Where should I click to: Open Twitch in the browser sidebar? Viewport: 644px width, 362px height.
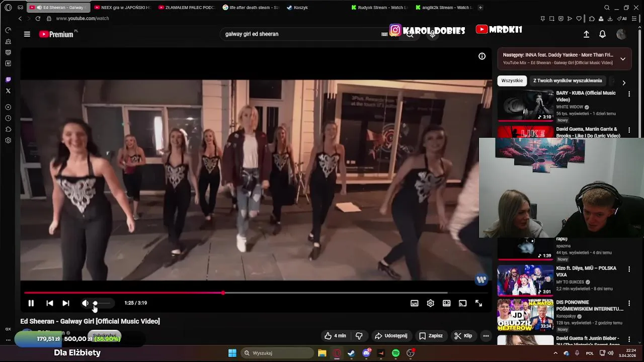pos(8,80)
